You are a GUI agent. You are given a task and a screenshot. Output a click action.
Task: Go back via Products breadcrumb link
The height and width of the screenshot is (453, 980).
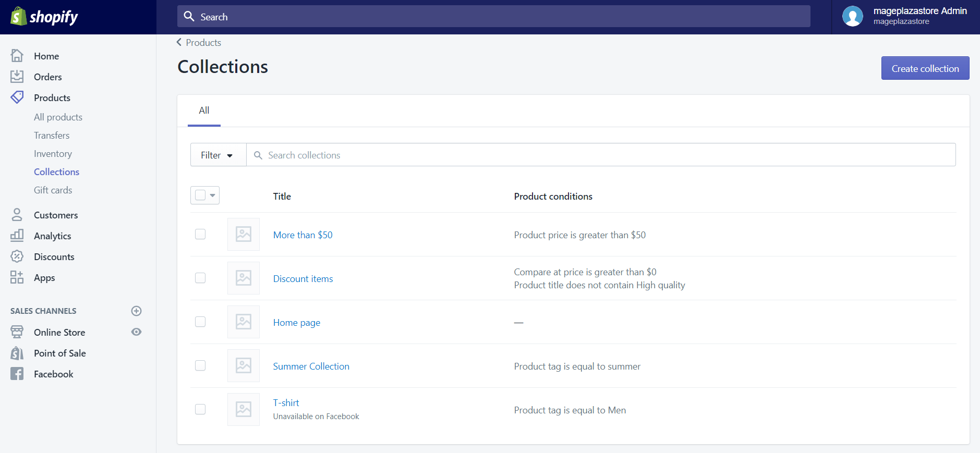[x=203, y=43]
